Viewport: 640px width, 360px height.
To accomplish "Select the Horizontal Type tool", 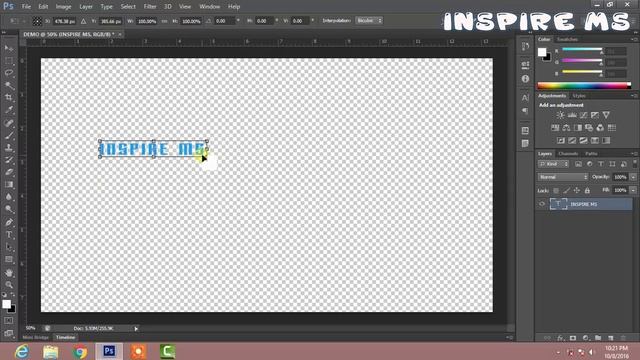I will pos(9,235).
